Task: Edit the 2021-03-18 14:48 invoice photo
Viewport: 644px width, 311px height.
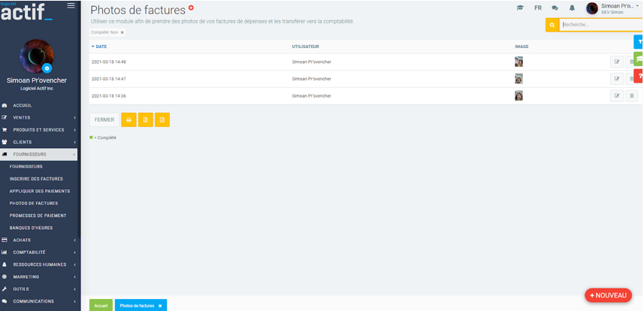Action: (x=617, y=62)
